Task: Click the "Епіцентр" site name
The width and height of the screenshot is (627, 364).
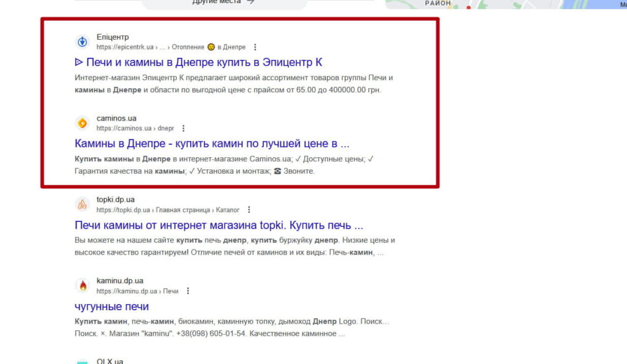Action: click(113, 37)
